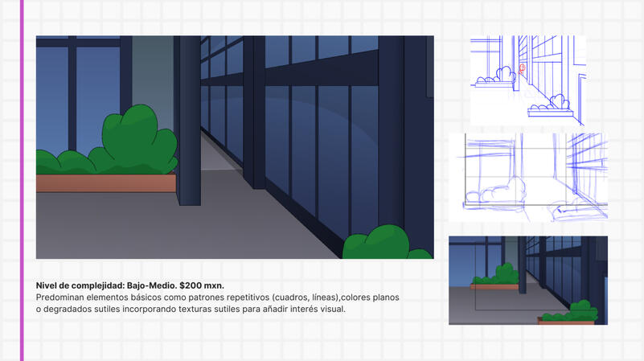Select the 'o degradados sutiles' second description line
Screen dimensions: 644x361
(x=190, y=310)
